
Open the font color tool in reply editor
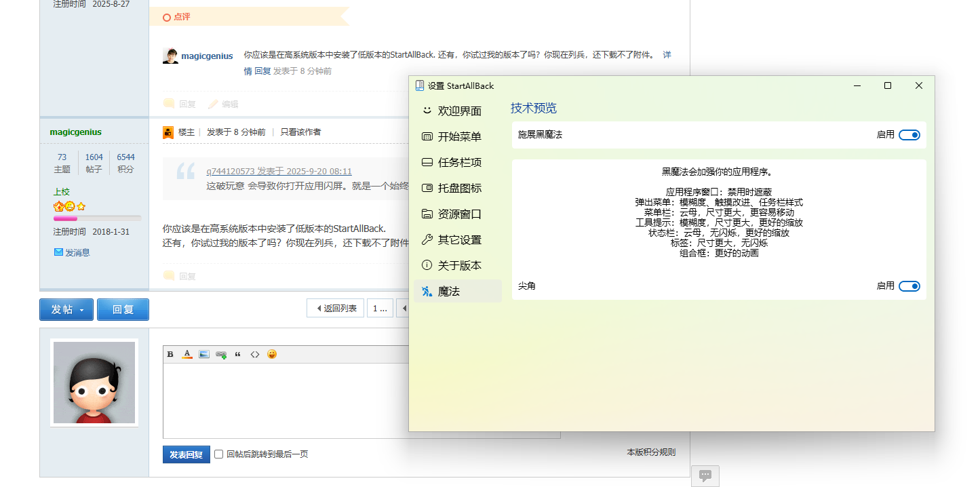coord(187,354)
